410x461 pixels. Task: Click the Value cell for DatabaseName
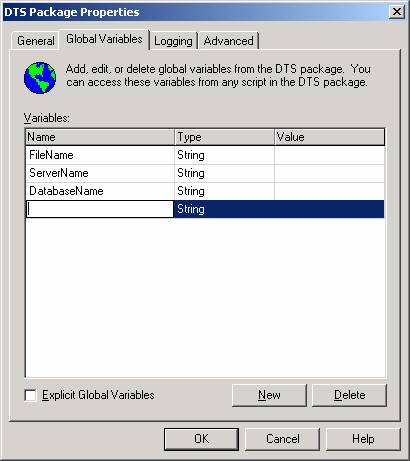[329, 191]
